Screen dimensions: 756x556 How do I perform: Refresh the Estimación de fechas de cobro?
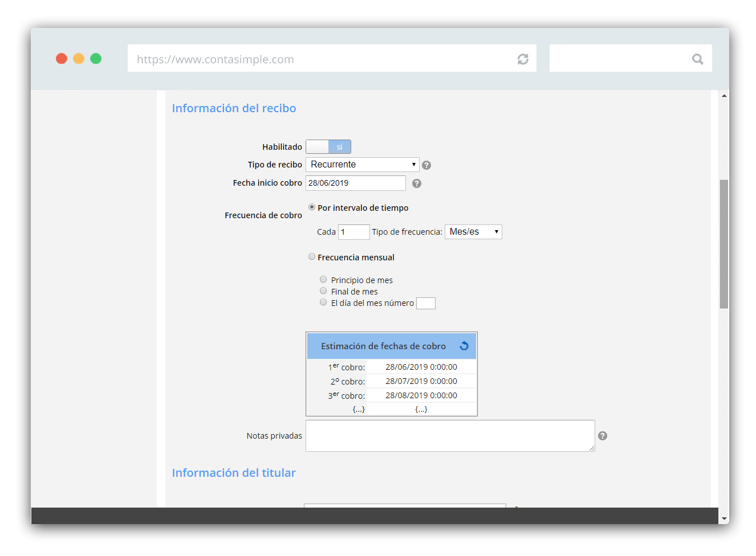(x=464, y=346)
